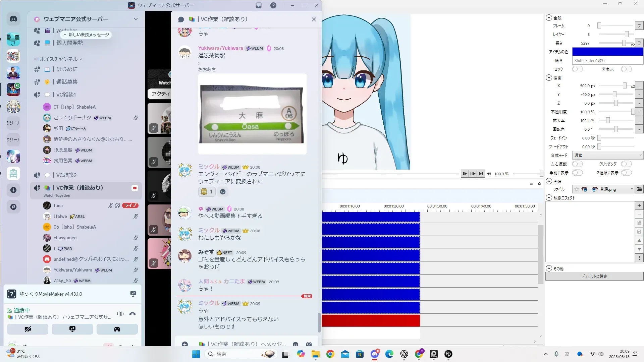
Task: Add a video effect with the plus button
Action: point(639,205)
